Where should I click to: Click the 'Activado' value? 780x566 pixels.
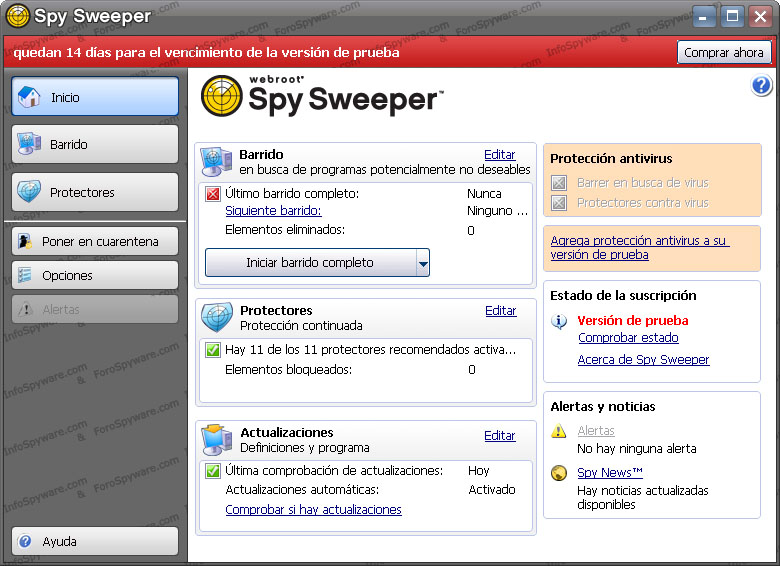[492, 490]
